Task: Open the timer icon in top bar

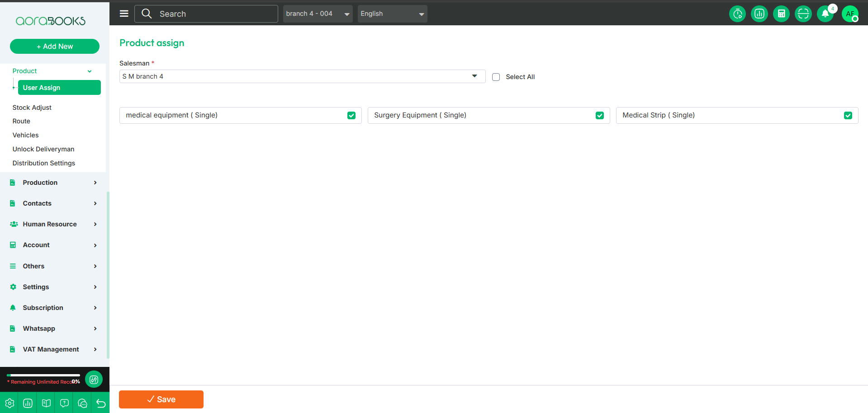Action: [x=737, y=14]
